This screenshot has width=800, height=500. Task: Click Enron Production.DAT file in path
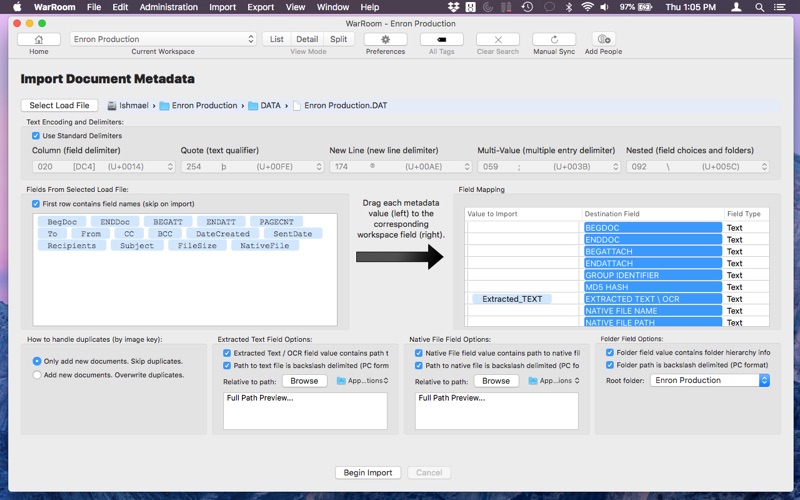(340, 106)
